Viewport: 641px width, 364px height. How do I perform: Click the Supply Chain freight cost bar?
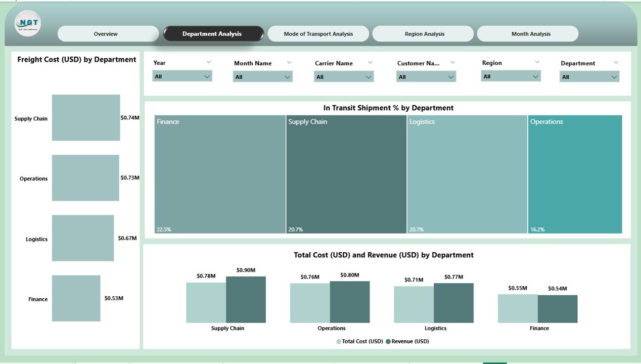point(85,118)
